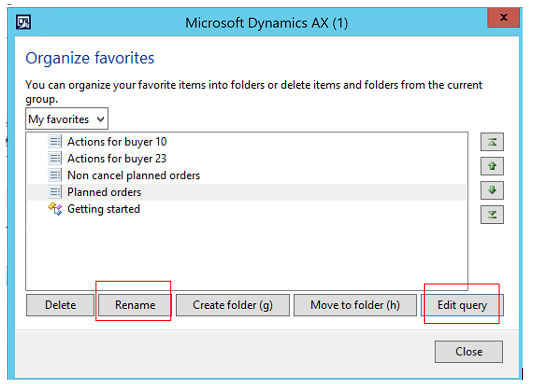
Task: Click the Getting started item icon
Action: pyautogui.click(x=55, y=209)
